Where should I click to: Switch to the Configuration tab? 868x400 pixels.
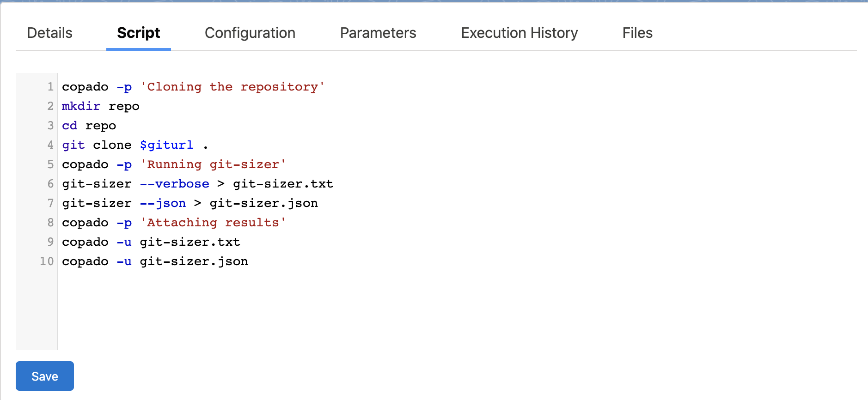[x=250, y=33]
